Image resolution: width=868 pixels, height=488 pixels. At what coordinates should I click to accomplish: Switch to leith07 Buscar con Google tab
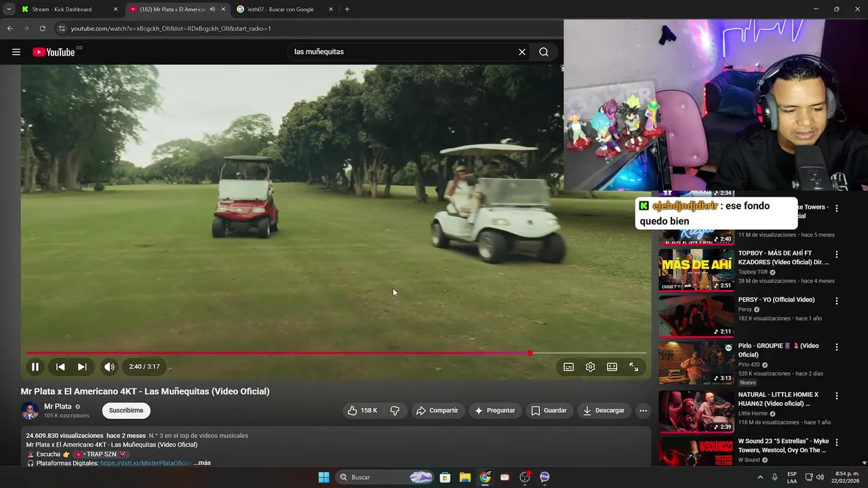click(285, 9)
